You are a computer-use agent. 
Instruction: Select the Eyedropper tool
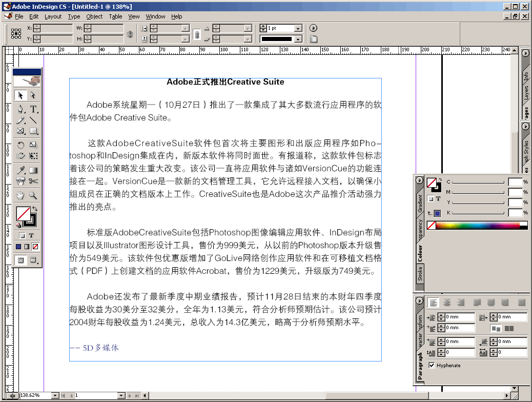coord(21,170)
